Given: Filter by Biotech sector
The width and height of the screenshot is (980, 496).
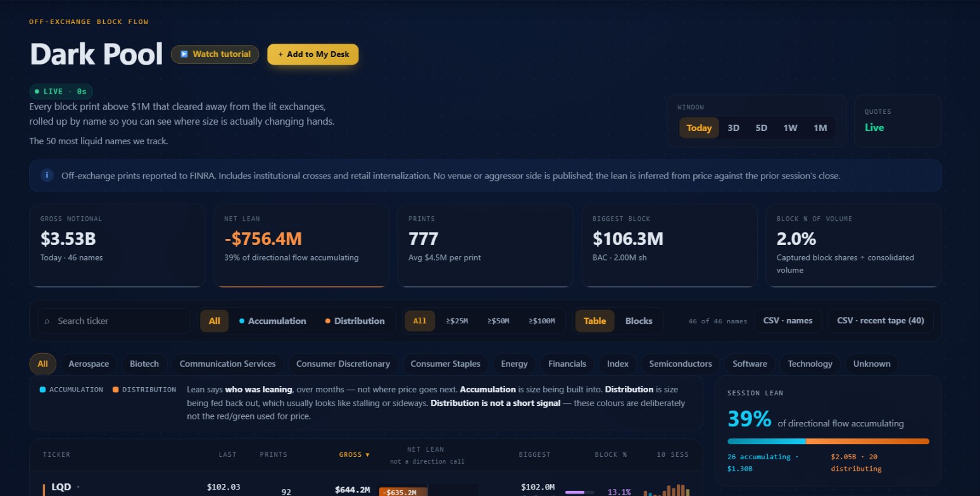Looking at the screenshot, I should [x=144, y=364].
